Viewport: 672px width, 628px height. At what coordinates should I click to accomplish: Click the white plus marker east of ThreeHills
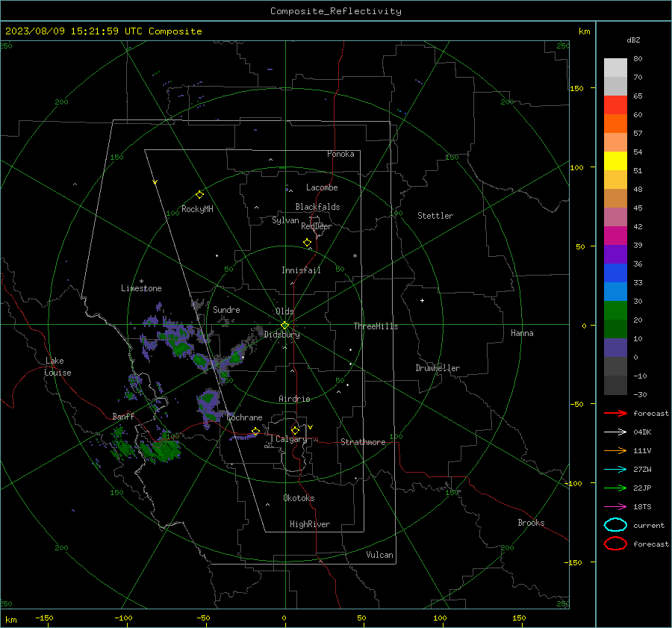point(422,300)
